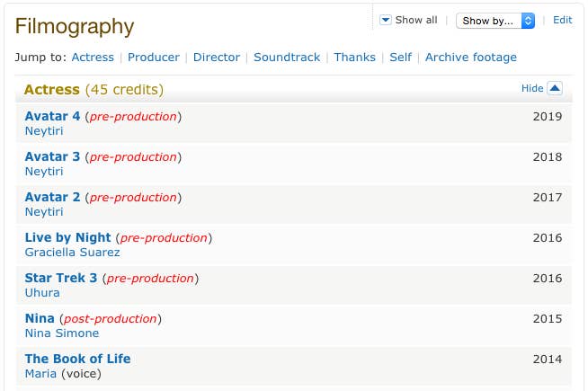Jump to the Director section

pyautogui.click(x=217, y=58)
